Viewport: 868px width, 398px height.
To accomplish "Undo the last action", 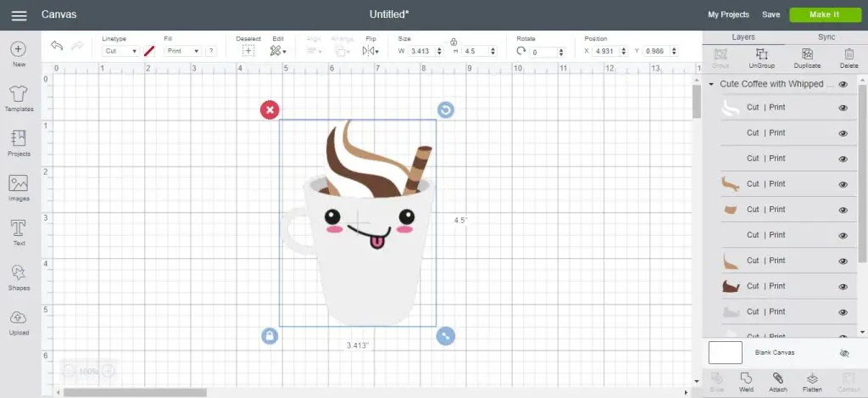I will click(x=57, y=46).
